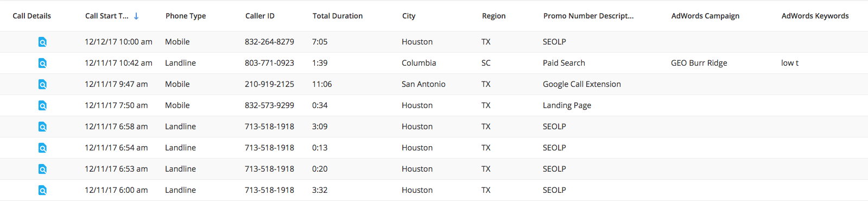
Task: Sort by Phone Type column header
Action: (186, 16)
